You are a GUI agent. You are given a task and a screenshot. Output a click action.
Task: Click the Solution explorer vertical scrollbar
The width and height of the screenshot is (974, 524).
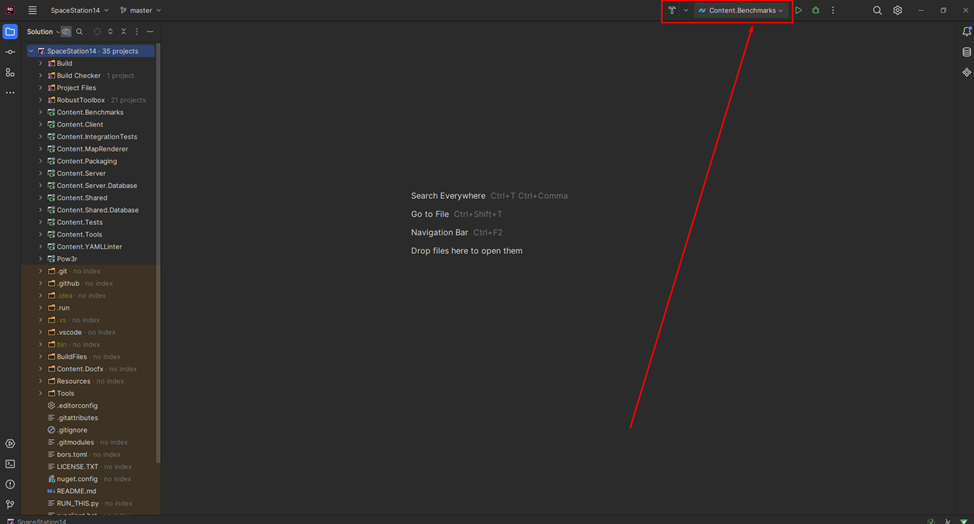coord(158,250)
